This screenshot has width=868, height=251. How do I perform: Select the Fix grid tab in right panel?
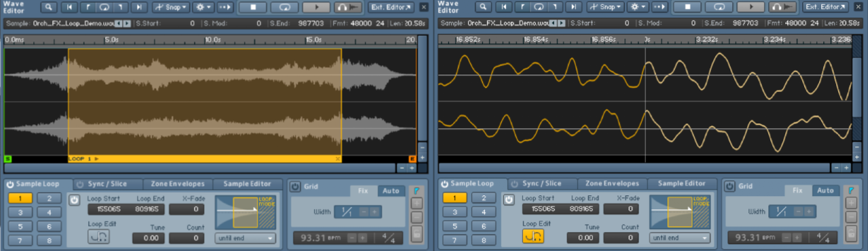(798, 191)
